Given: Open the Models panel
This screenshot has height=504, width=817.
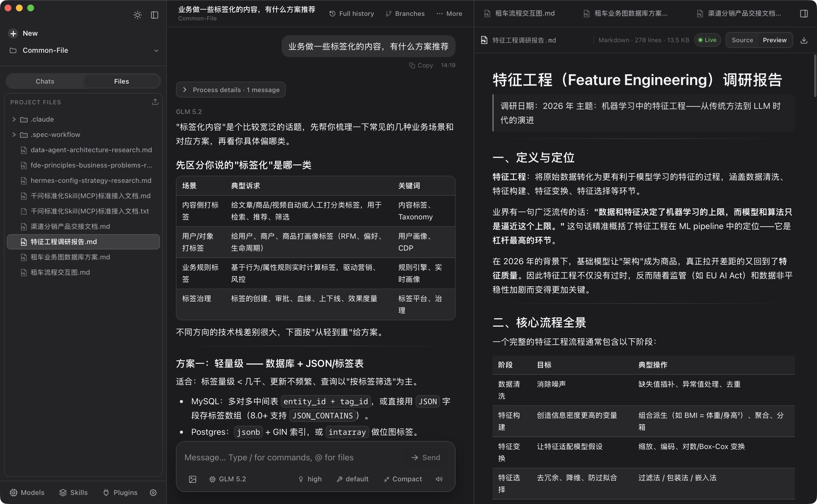Looking at the screenshot, I should 27,493.
